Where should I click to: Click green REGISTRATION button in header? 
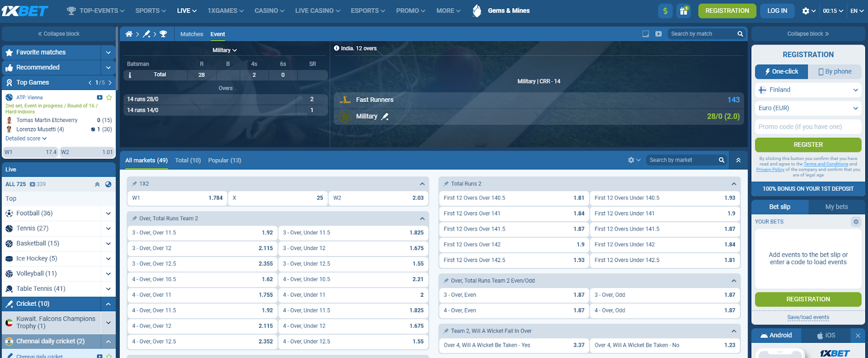727,11
